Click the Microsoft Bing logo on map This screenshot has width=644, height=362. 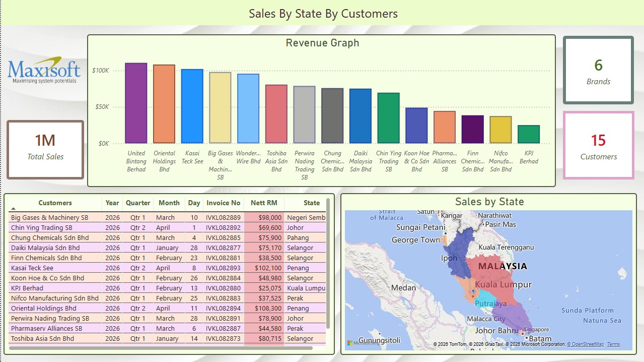tap(364, 343)
